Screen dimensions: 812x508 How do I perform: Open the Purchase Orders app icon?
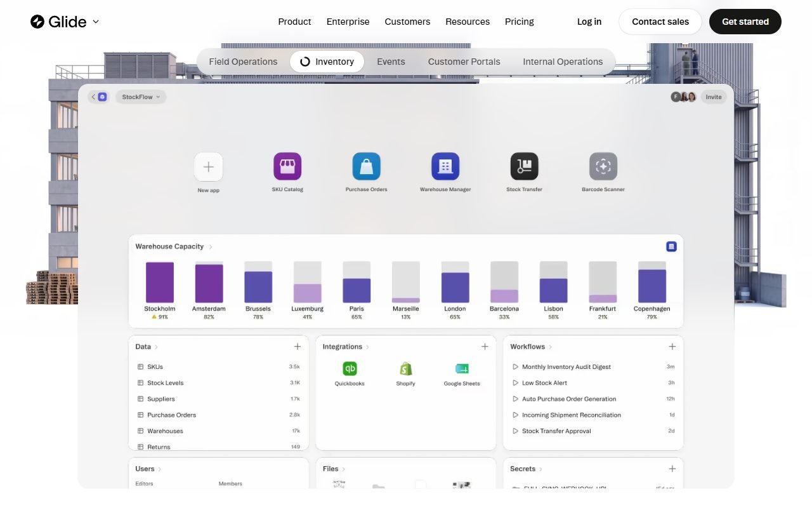coord(367,166)
